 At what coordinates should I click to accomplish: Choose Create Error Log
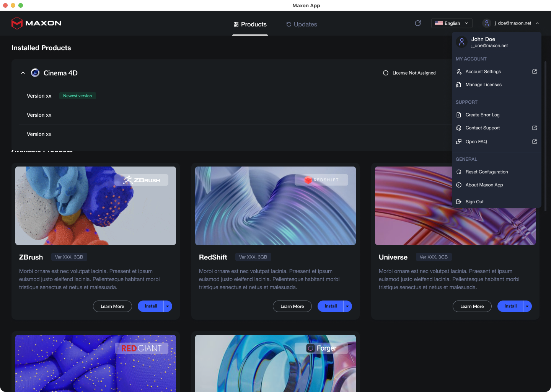coord(497,115)
